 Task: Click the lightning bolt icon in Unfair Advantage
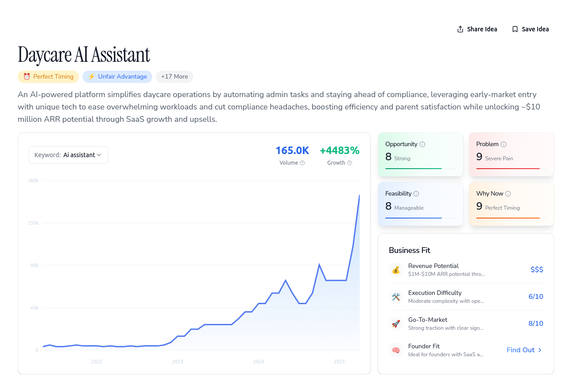click(91, 76)
